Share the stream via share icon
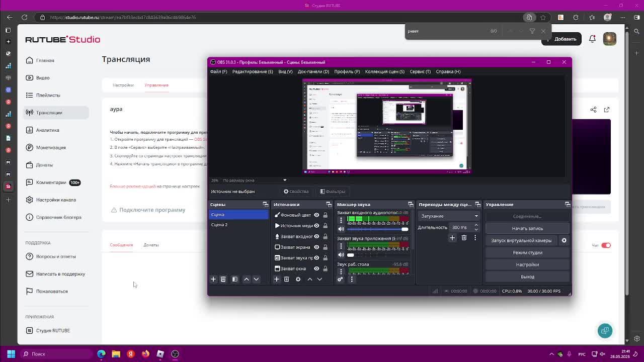644x362 pixels. click(x=594, y=110)
